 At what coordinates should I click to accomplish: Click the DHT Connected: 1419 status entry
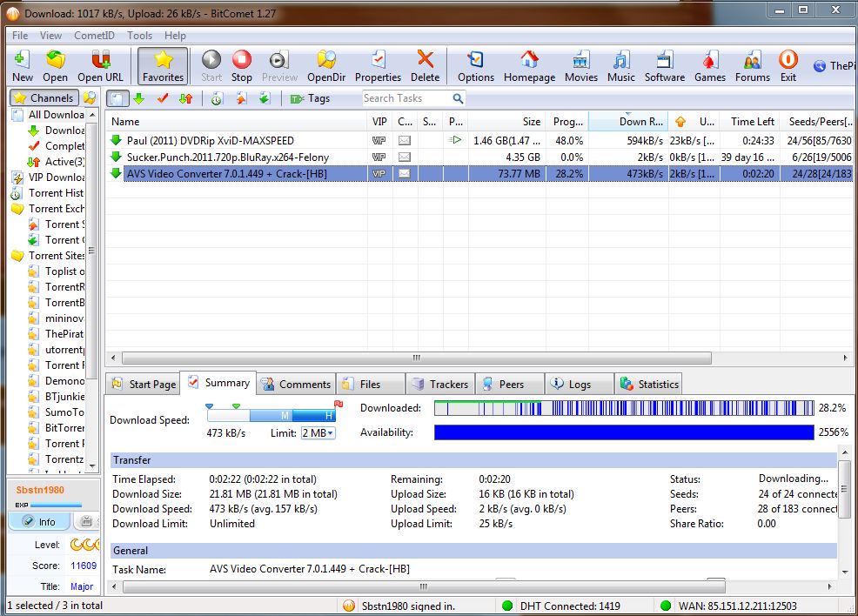[x=562, y=606]
